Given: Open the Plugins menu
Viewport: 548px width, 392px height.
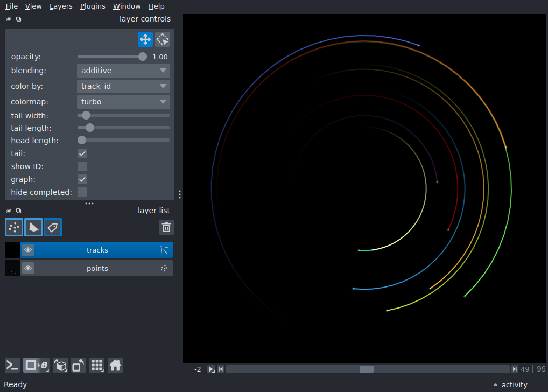Looking at the screenshot, I should point(93,6).
